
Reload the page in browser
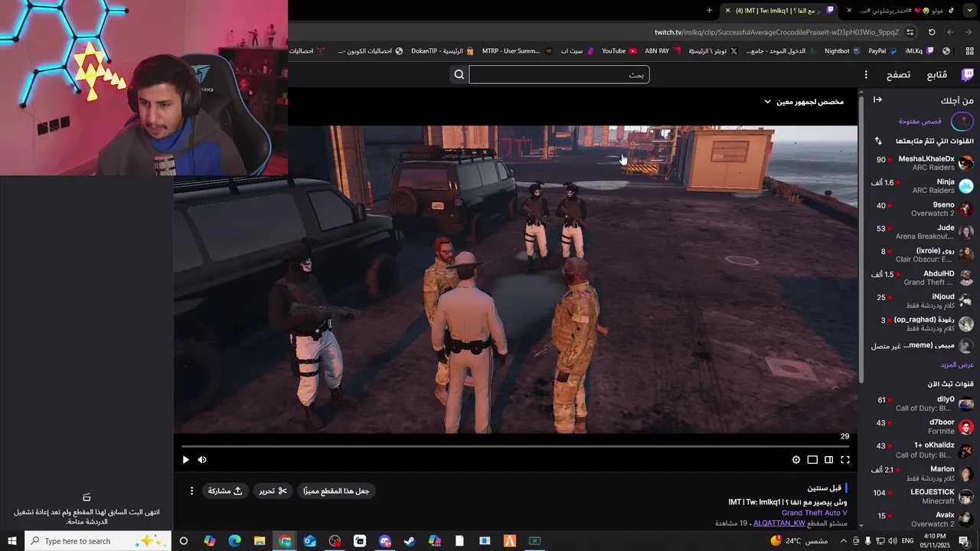click(932, 32)
